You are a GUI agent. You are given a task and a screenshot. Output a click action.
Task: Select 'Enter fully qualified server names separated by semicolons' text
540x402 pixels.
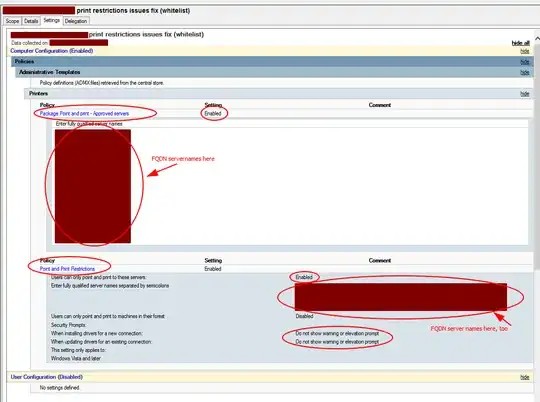coord(110,286)
